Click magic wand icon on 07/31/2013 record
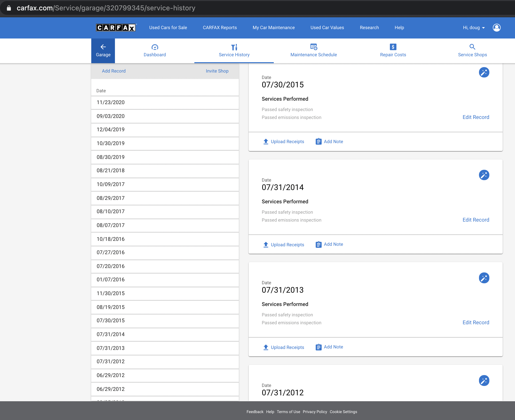515x420 pixels. pyautogui.click(x=484, y=278)
